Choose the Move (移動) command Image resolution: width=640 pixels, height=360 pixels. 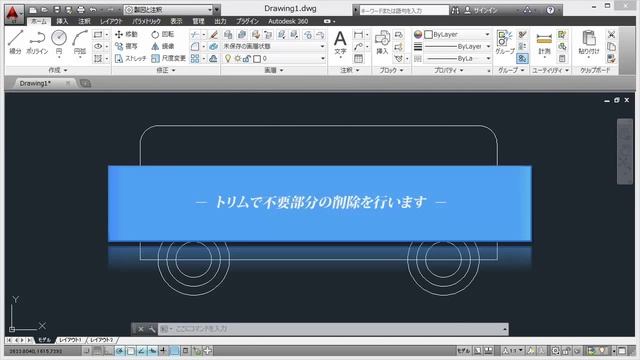coord(126,34)
